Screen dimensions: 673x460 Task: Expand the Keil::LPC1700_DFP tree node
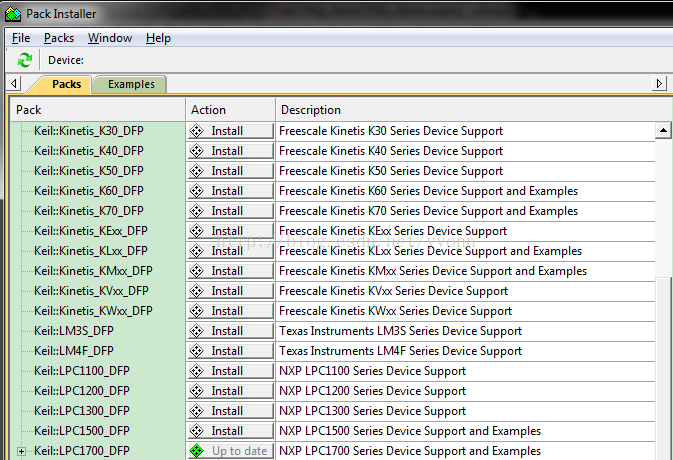coord(21,451)
